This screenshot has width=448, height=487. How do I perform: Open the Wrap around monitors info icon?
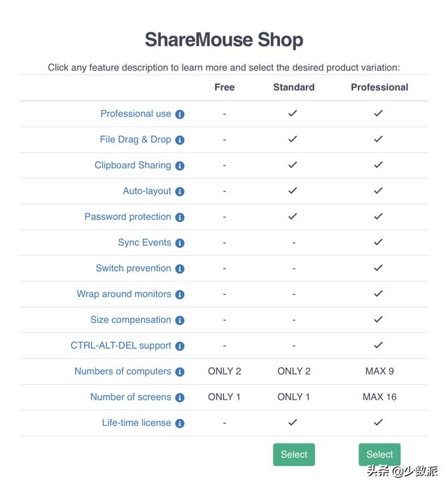pos(180,295)
